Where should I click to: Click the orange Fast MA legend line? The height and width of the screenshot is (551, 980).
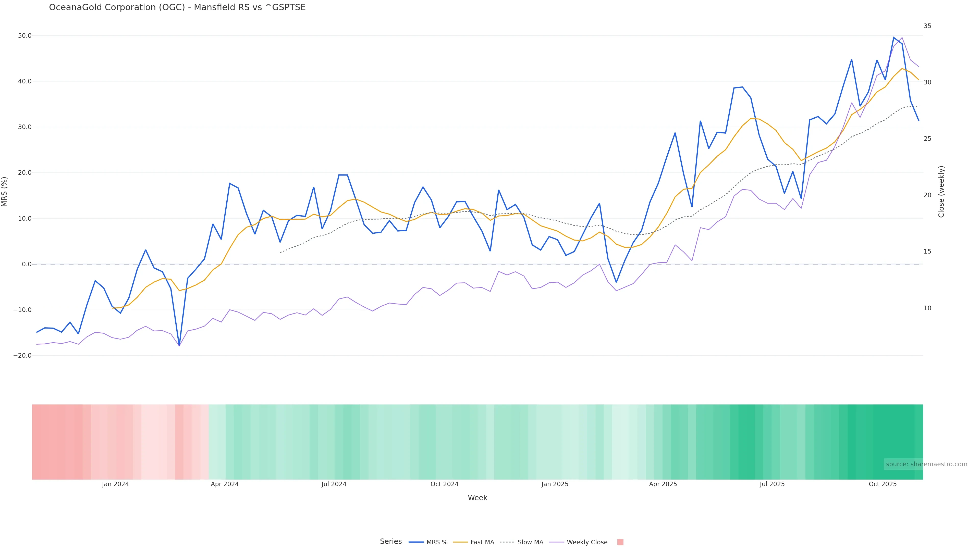tap(460, 542)
